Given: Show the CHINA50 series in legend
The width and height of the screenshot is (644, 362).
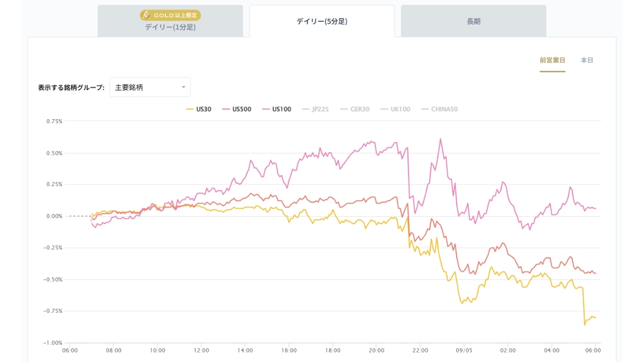Looking at the screenshot, I should 439,109.
